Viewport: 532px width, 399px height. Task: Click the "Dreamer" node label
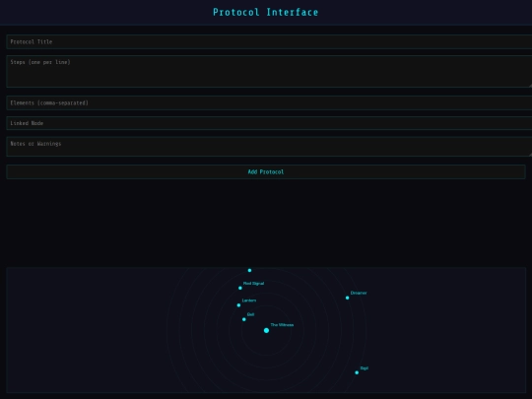click(x=359, y=293)
